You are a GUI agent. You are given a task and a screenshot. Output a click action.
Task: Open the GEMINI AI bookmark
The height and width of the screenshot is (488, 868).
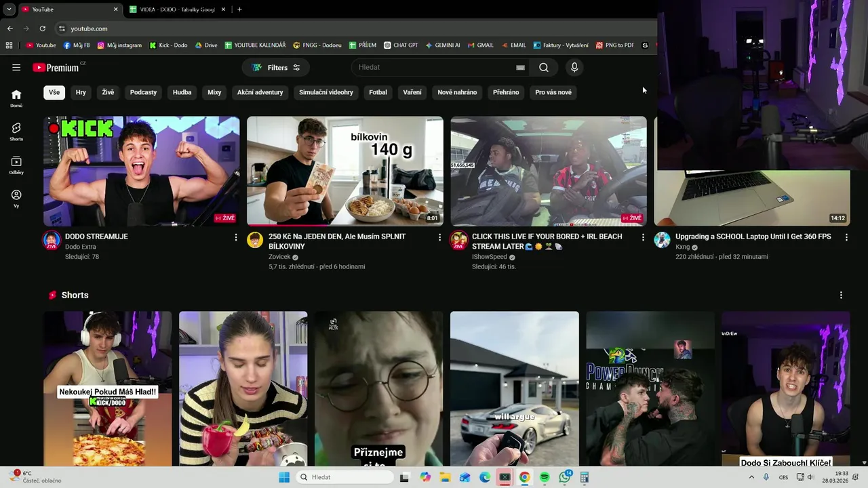[x=442, y=45]
